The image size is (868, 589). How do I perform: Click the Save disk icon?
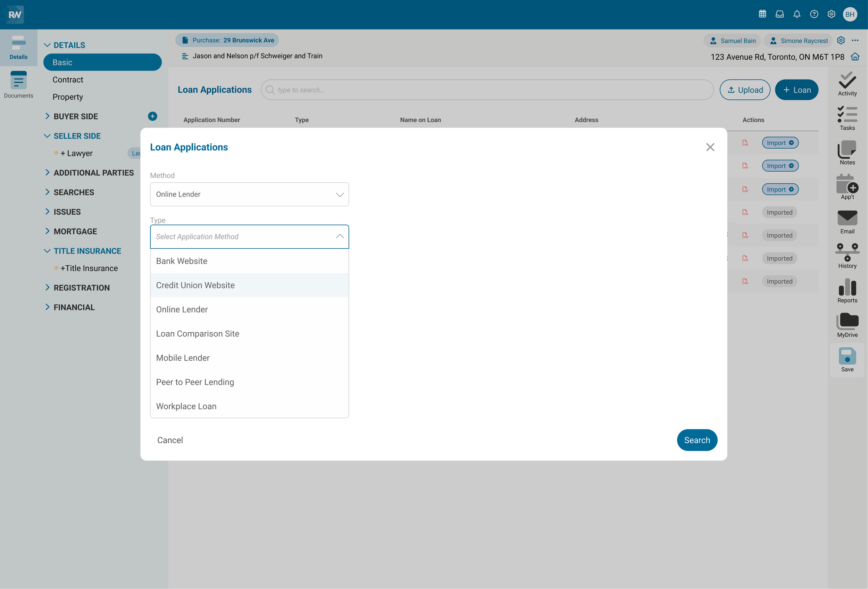[847, 359]
